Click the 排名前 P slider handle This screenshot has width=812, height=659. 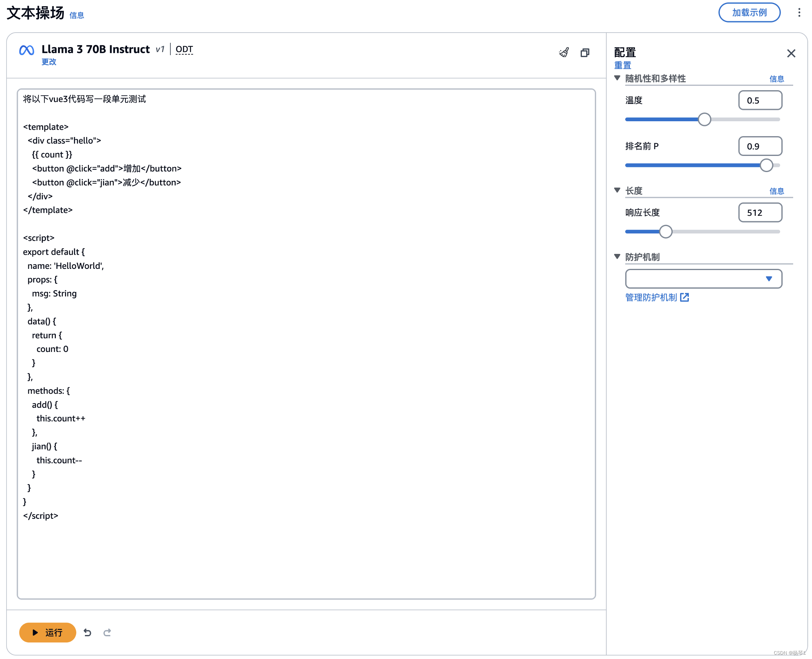[766, 165]
